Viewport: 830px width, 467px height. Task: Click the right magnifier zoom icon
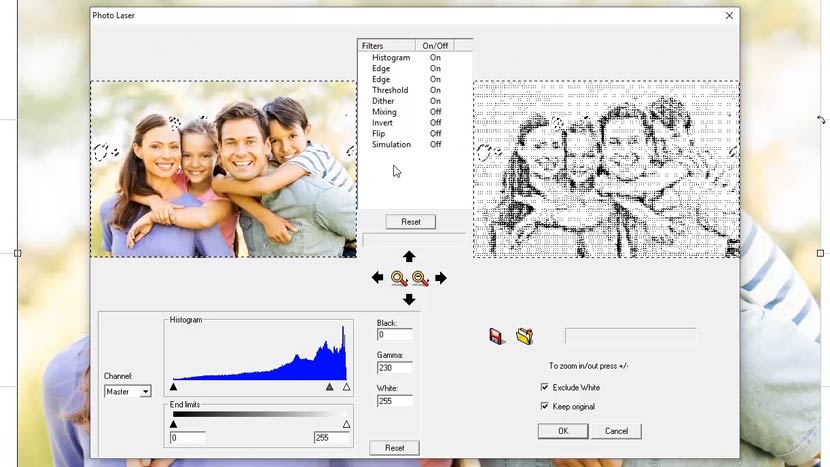coord(420,279)
